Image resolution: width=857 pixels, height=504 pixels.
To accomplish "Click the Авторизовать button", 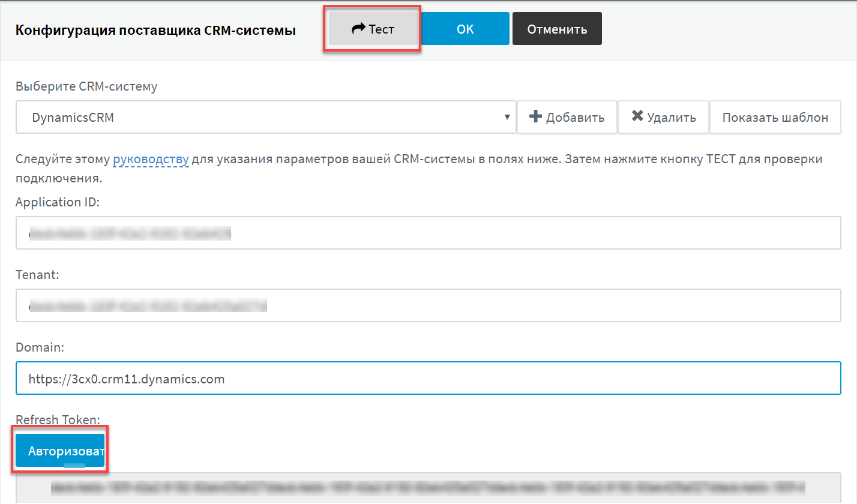I will pos(60,451).
